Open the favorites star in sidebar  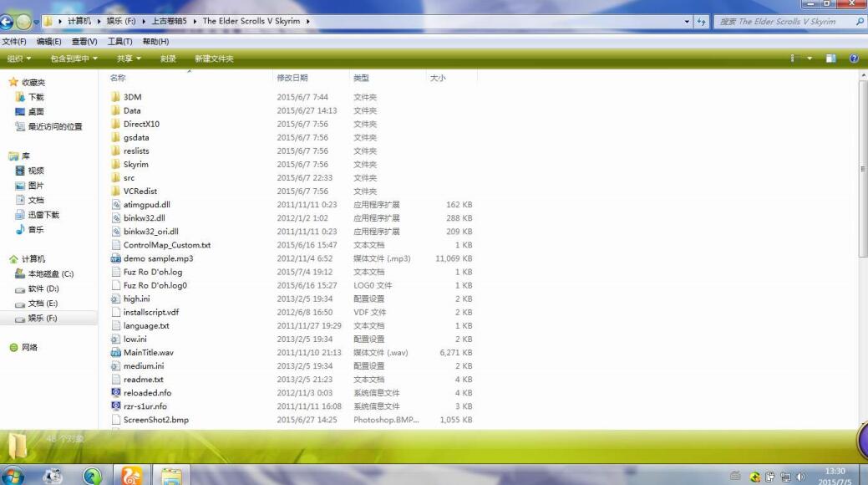coord(13,82)
